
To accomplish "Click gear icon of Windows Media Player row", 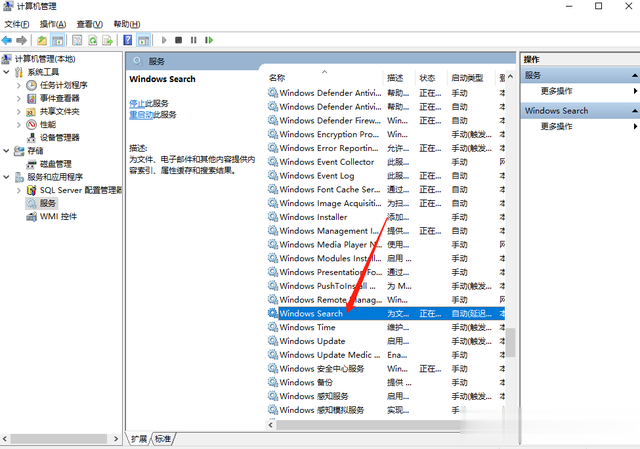I will 273,245.
